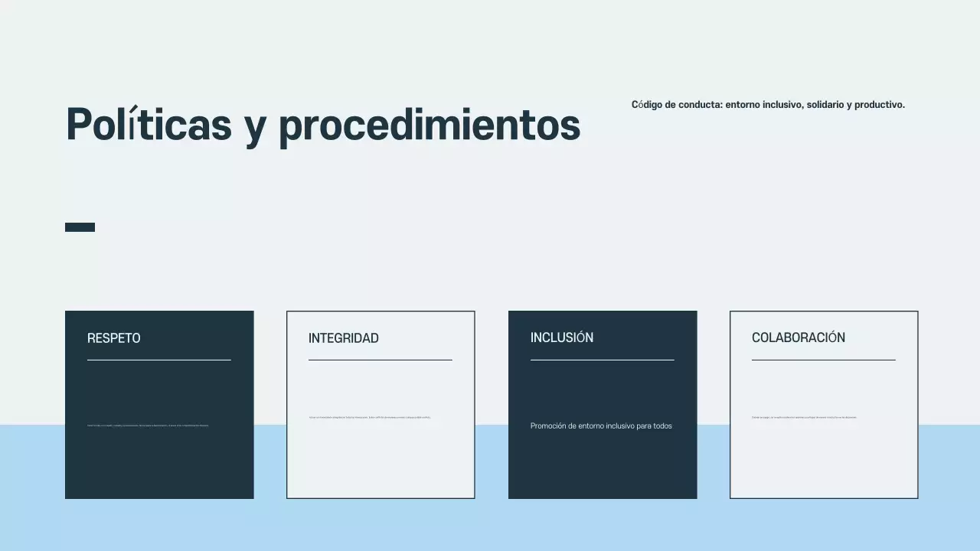Click the INTEGRIDAD heading text

point(343,338)
